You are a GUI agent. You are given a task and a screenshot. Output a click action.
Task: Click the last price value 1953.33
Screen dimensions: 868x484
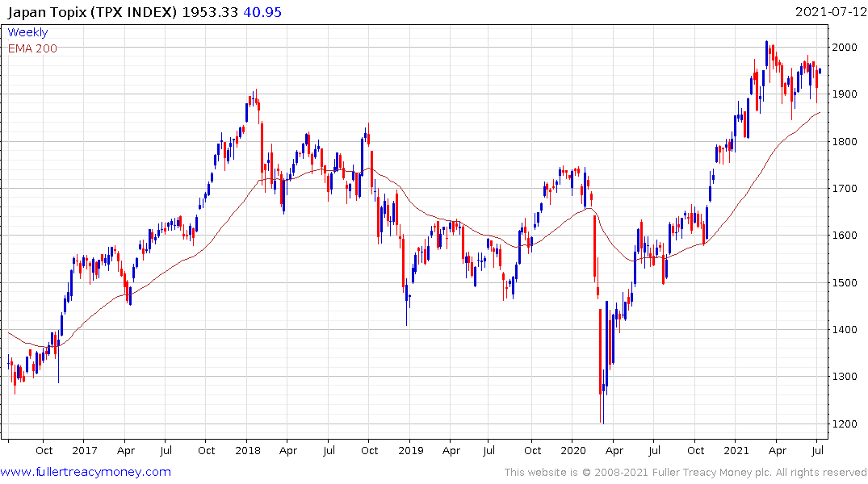(210, 11)
